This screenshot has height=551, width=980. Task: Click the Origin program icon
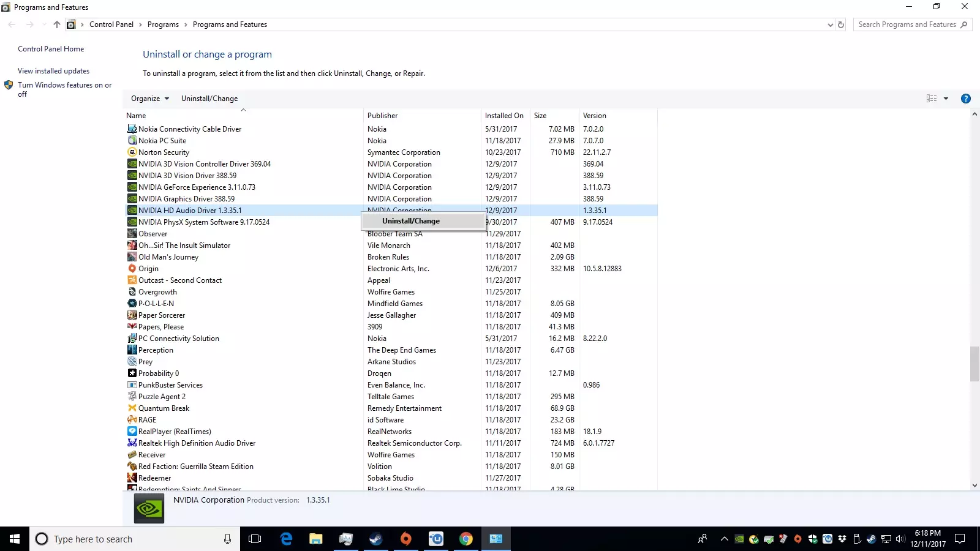point(132,269)
